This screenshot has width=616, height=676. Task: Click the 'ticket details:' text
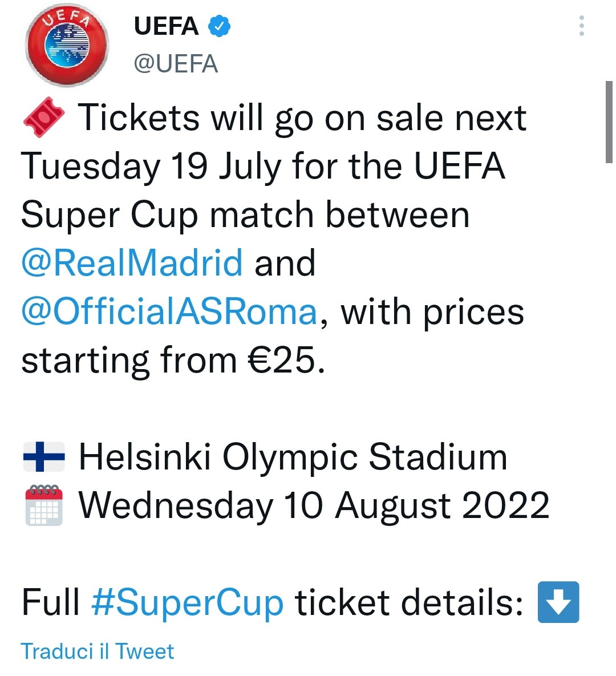coord(409,603)
